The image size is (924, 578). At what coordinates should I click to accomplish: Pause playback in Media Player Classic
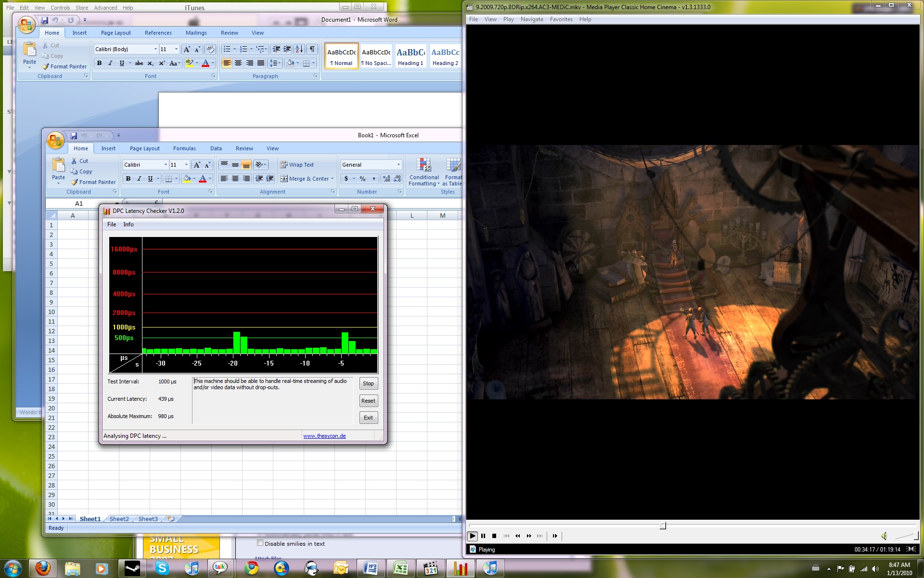[483, 536]
